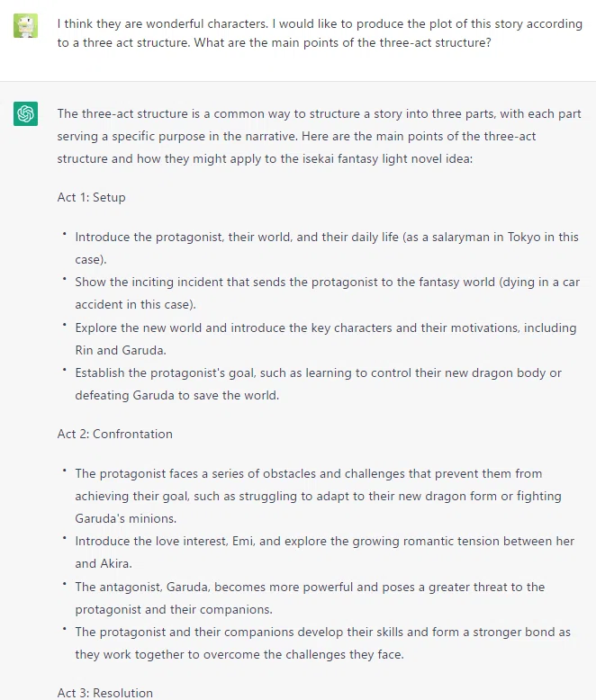This screenshot has height=700, width=596.
Task: Click the bullet mentioning Rin and Garuda
Action: coord(326,339)
